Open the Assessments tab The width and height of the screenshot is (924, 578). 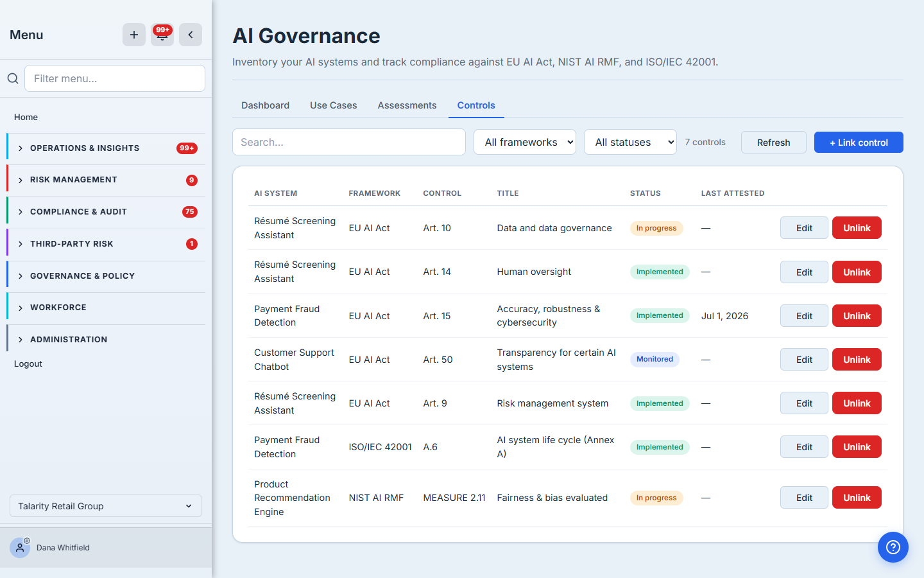click(x=407, y=105)
